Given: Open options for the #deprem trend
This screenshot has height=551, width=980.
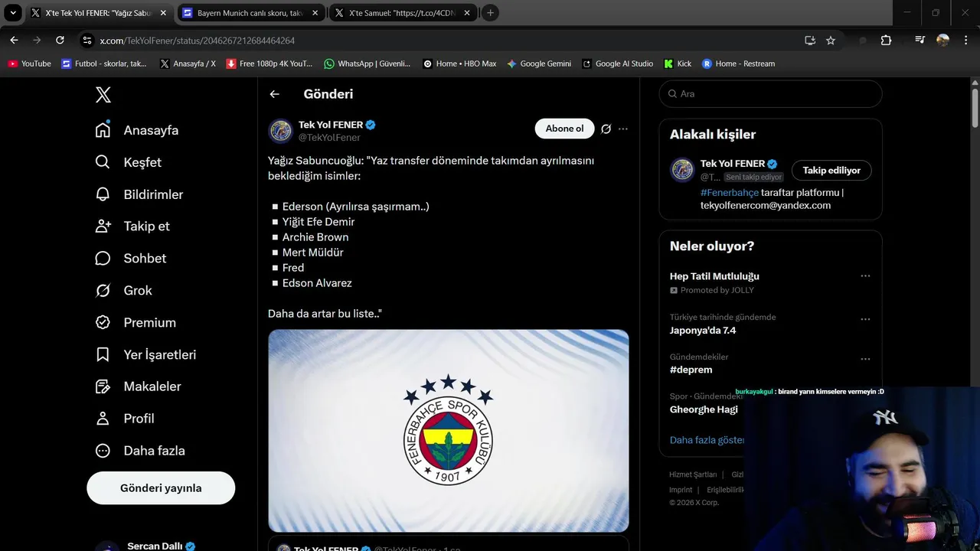Looking at the screenshot, I should [865, 359].
